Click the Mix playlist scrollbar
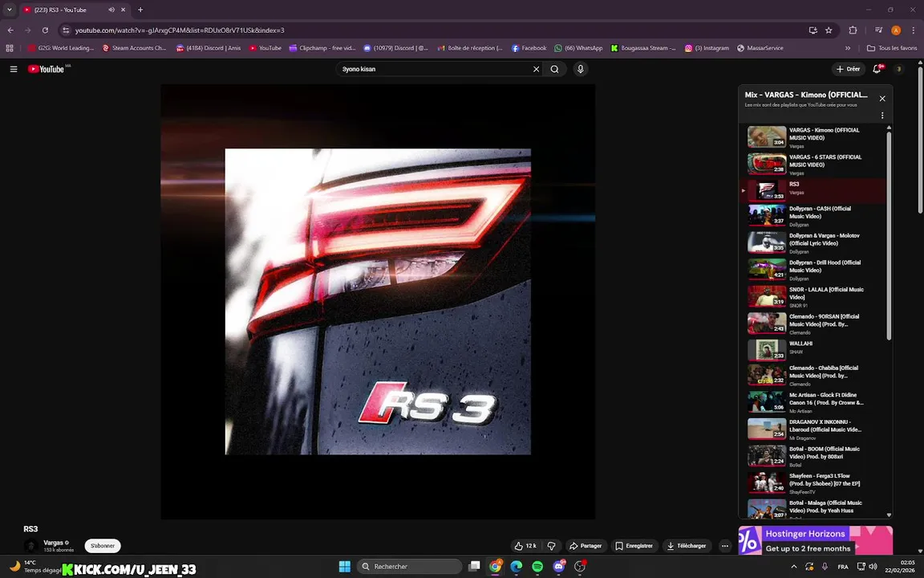The width and height of the screenshot is (924, 578). point(889,236)
